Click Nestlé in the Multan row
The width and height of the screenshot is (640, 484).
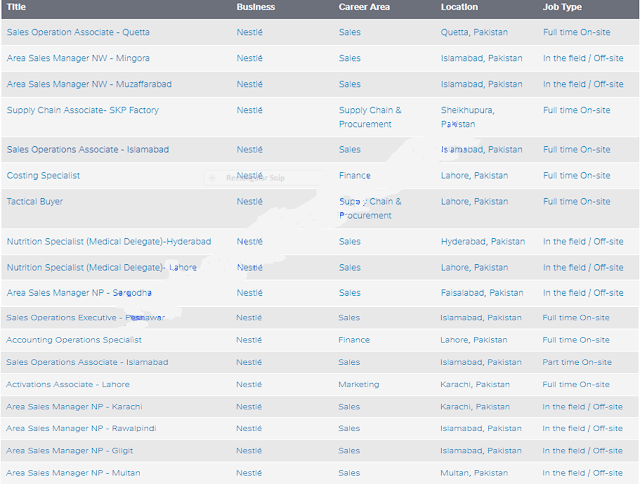[249, 473]
